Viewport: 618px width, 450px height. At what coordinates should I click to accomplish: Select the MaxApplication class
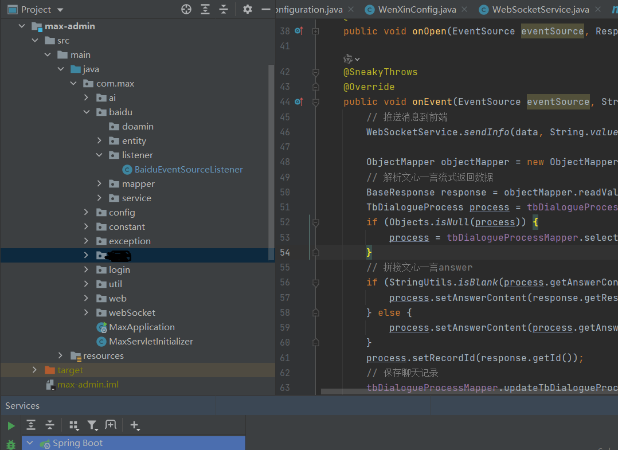pos(136,327)
